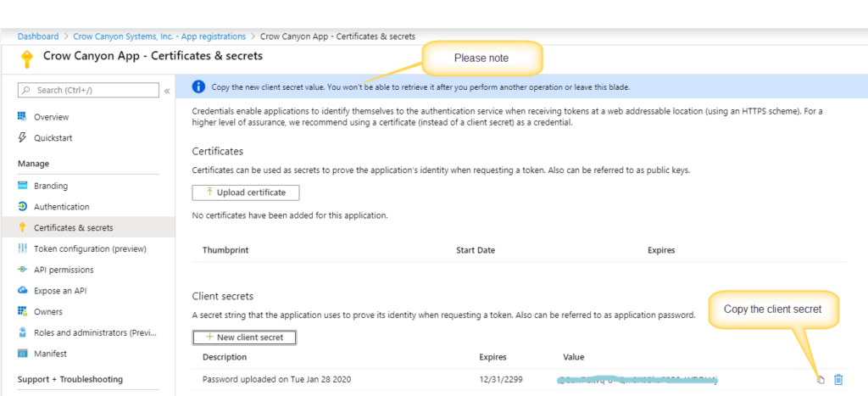
Task: Go to Dashboard breadcrumb link
Action: click(38, 36)
